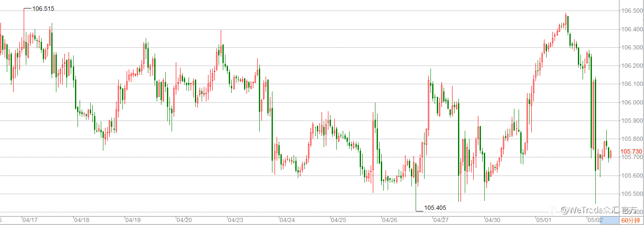This screenshot has width=644, height=225.
Task: Click the 105.500 price axis label
Action: click(631, 194)
